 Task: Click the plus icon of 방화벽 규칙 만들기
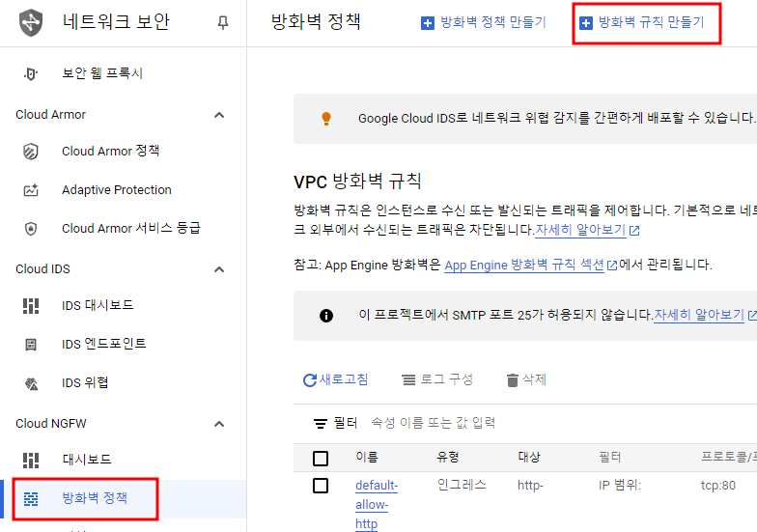(585, 23)
